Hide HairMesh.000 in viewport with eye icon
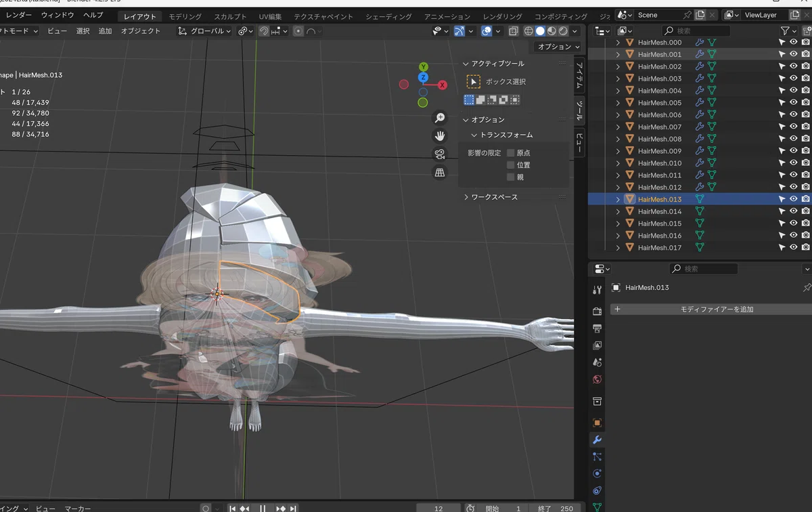This screenshot has width=812, height=512. point(794,42)
